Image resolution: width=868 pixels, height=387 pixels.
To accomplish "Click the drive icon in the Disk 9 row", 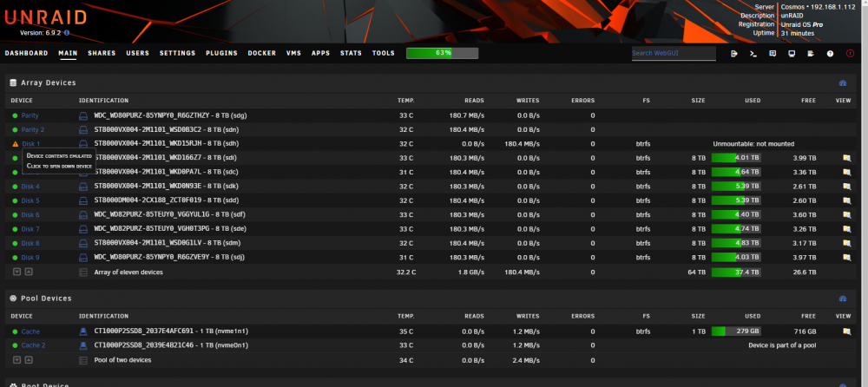I will point(83,258).
